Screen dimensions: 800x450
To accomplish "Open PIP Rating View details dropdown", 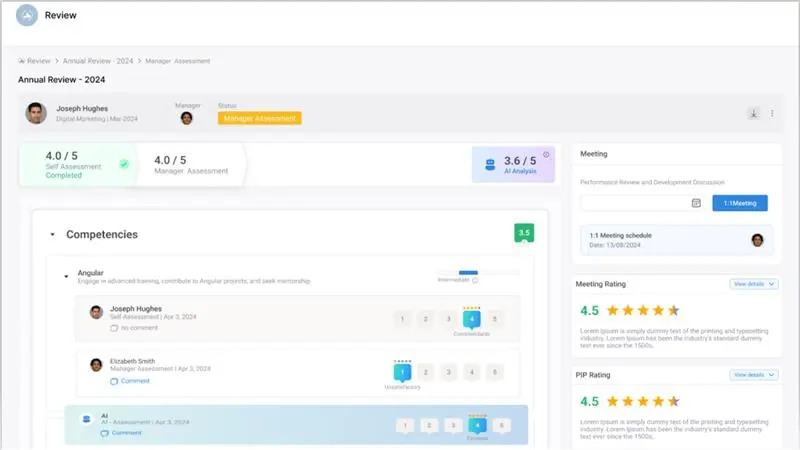I will pyautogui.click(x=754, y=375).
